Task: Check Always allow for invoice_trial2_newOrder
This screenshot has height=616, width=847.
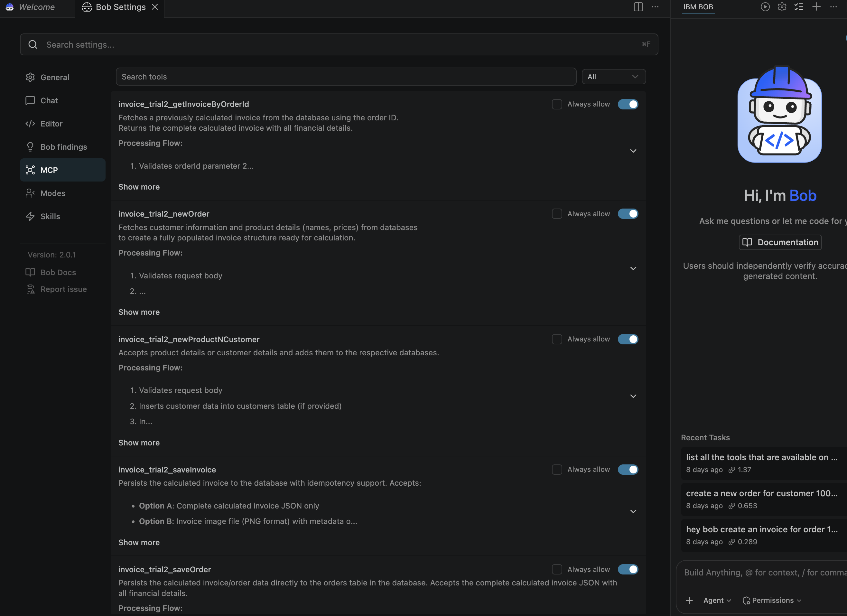Action: click(557, 214)
